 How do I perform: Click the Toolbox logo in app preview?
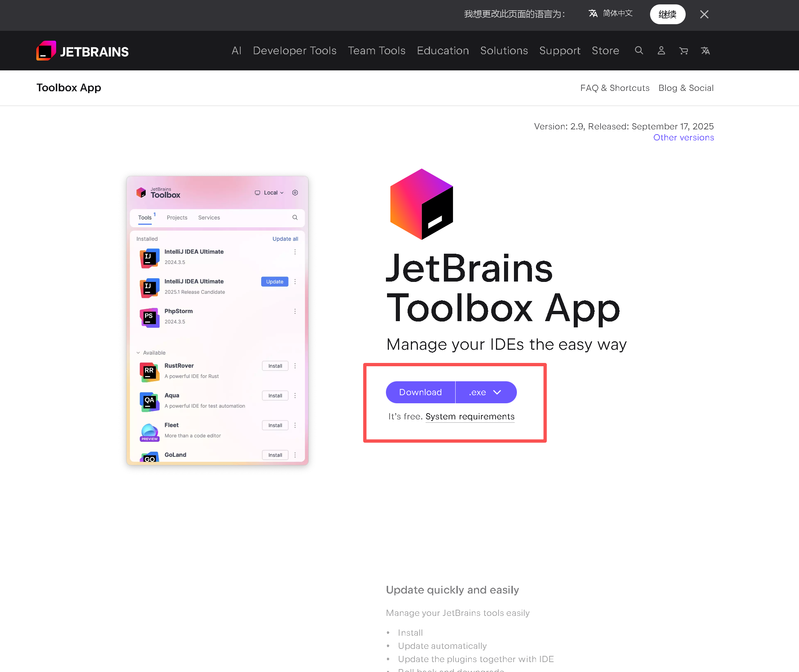pos(158,193)
